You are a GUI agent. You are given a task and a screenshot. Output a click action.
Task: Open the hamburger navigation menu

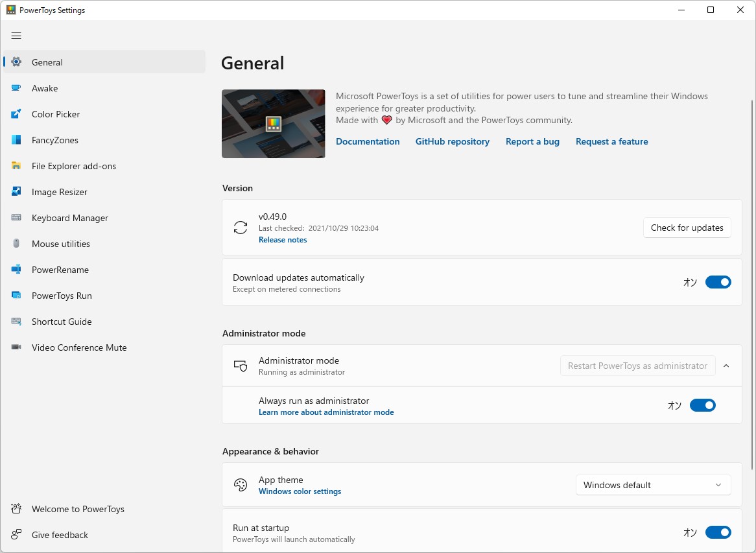pyautogui.click(x=16, y=36)
